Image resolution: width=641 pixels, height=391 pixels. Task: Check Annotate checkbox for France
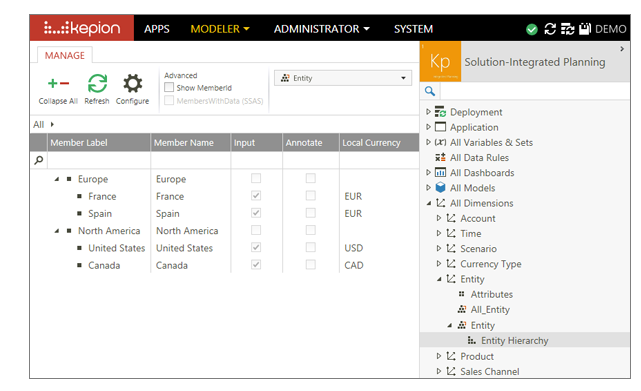311,196
